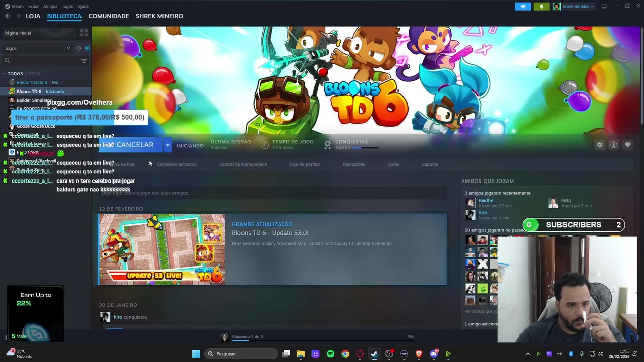Open Spotify from the taskbar
This screenshot has width=644, height=362.
tap(330, 354)
